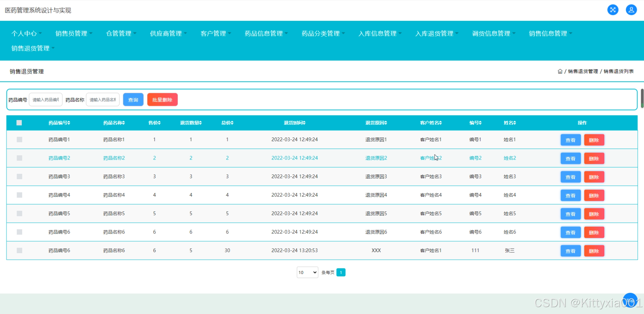Sort by 退货数量 column header
Screen dimensions: 644x314
coord(191,123)
